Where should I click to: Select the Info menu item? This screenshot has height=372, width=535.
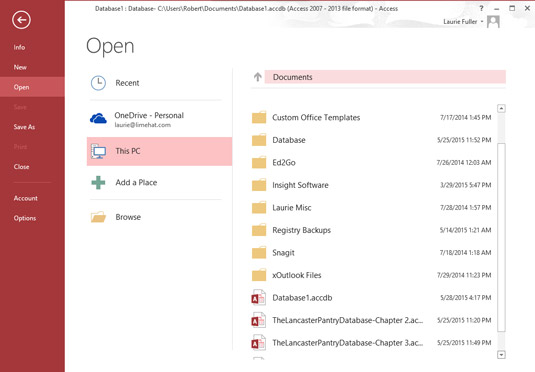click(19, 47)
